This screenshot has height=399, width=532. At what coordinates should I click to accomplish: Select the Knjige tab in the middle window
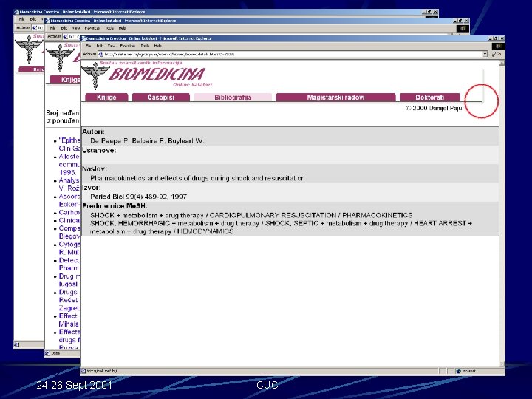click(65, 80)
